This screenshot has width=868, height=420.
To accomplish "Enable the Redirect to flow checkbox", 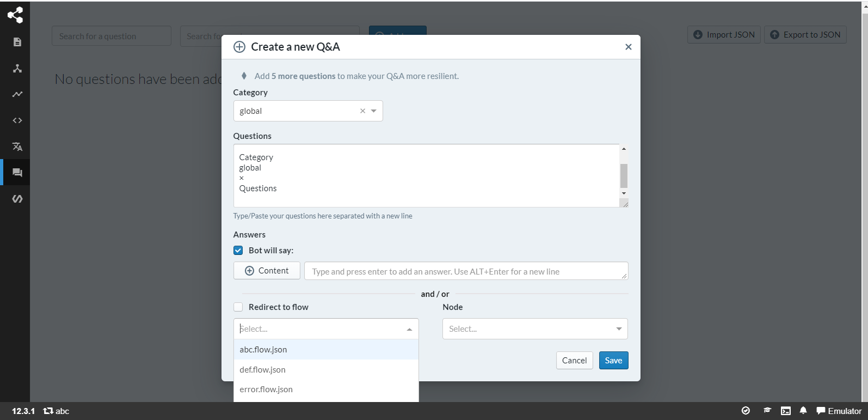I will [x=238, y=307].
